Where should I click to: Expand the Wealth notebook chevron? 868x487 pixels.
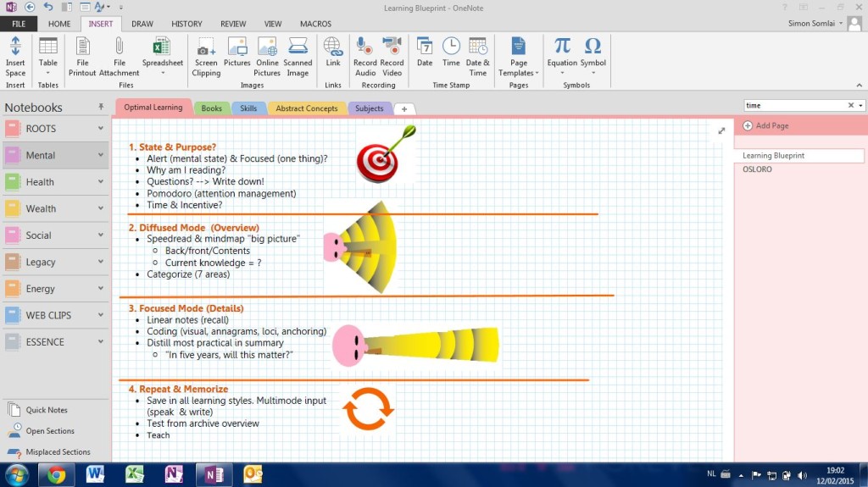[x=101, y=208]
